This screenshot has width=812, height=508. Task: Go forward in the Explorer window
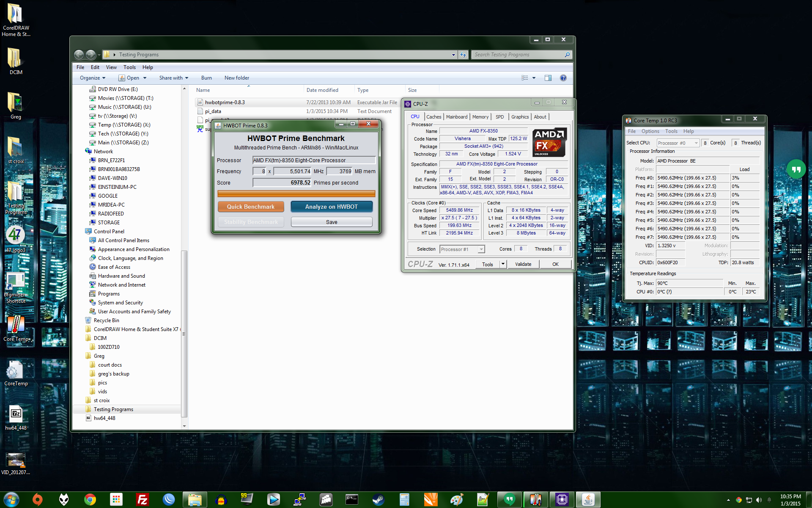pos(91,55)
